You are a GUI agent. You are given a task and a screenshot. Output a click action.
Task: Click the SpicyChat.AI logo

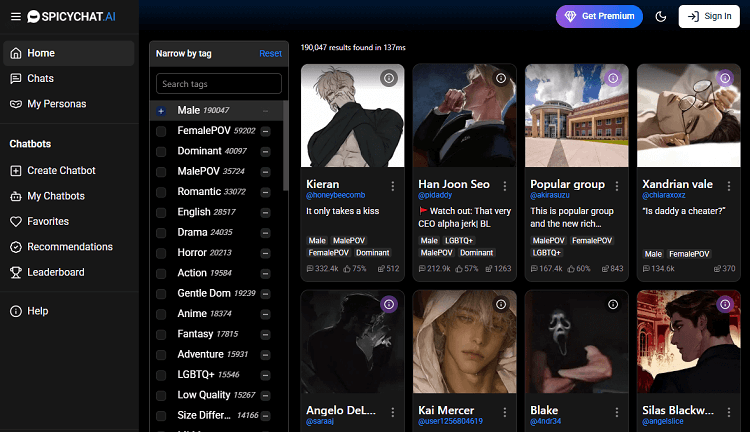(x=71, y=17)
